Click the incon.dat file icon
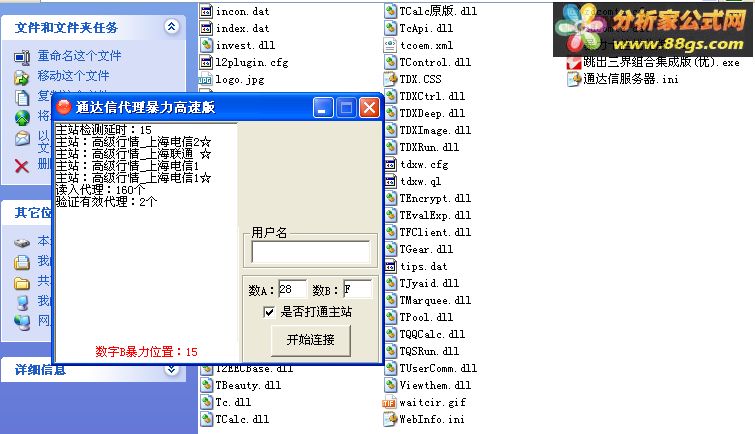Viewport: 755px width, 434px height. coord(206,11)
